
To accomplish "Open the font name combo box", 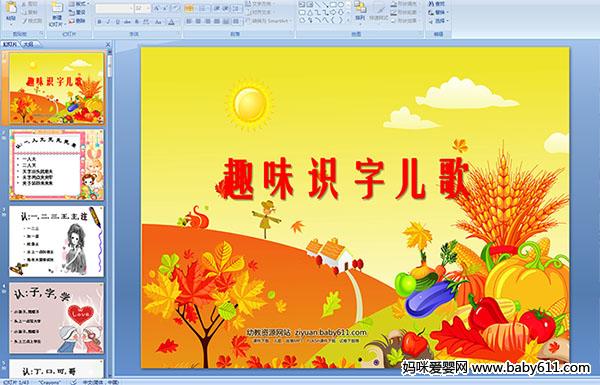I will click(114, 8).
